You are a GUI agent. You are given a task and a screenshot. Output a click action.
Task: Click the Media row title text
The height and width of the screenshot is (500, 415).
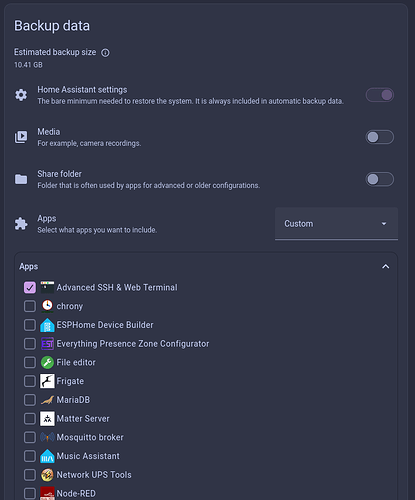[49, 132]
